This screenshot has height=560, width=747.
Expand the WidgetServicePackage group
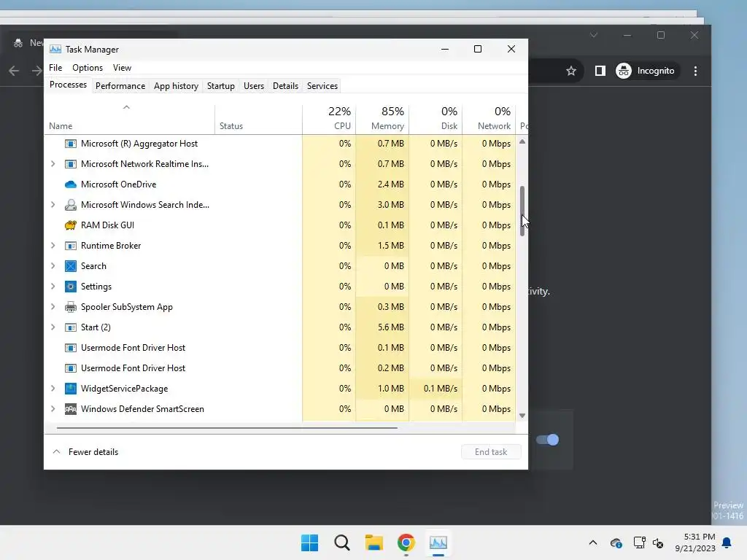53,389
